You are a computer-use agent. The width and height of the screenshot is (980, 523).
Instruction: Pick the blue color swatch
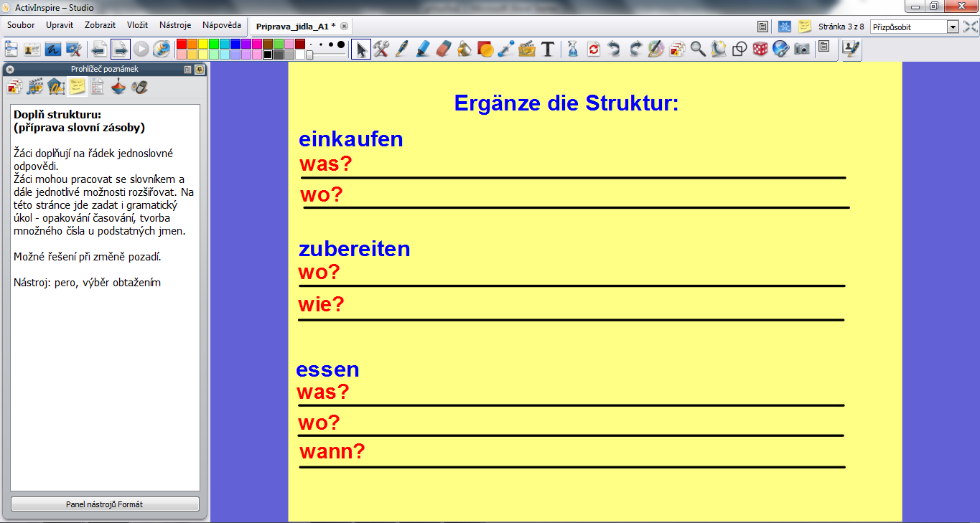pyautogui.click(x=235, y=44)
